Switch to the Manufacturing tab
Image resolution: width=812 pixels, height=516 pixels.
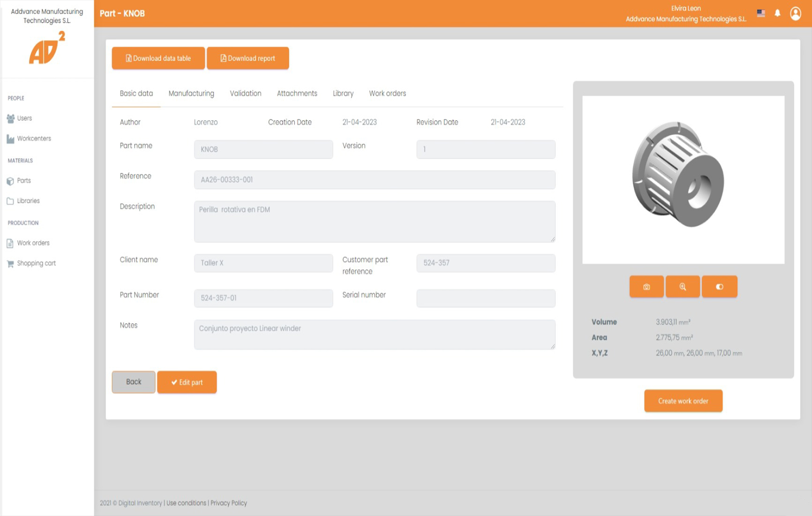[x=191, y=93]
